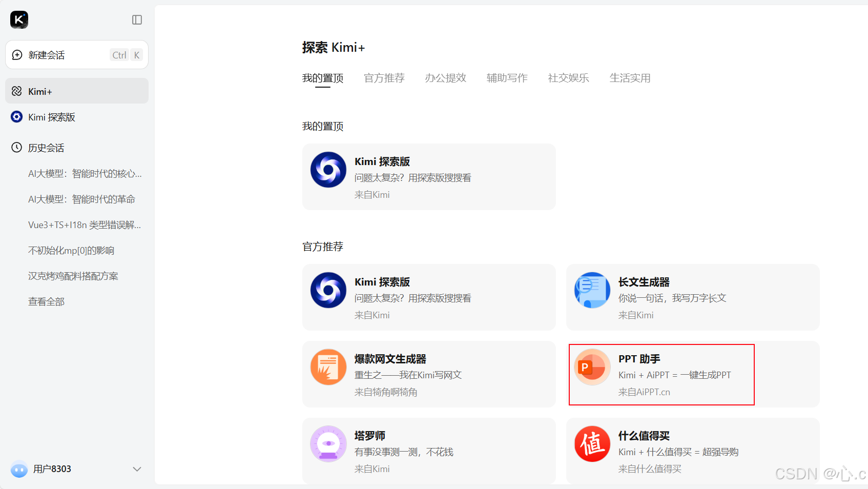Open chat 'AI大模型：智能时代的革命'
868x489 pixels.
(82, 199)
